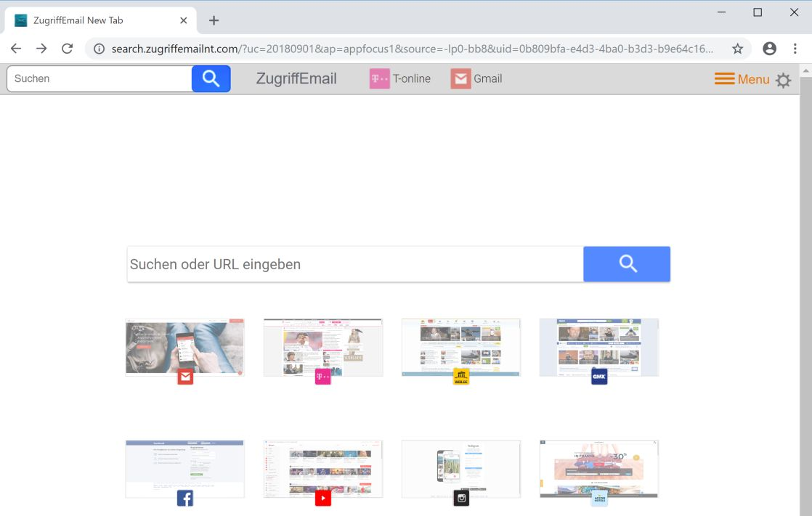Close the ZugriffEmail New Tab
This screenshot has width=812, height=516.
(x=183, y=20)
